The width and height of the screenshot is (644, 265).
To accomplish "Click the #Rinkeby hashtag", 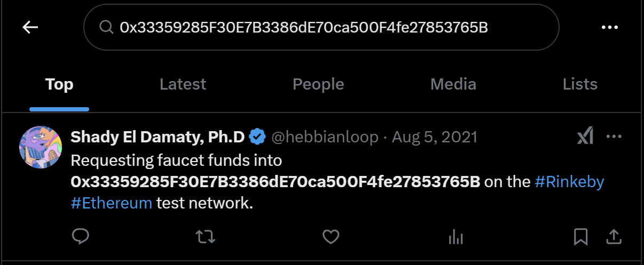I will pos(569,182).
